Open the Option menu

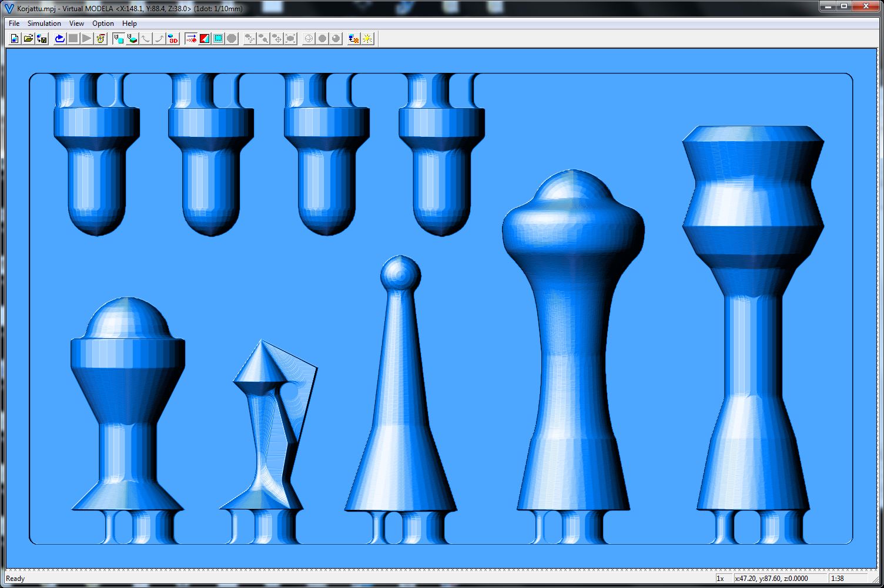point(103,23)
